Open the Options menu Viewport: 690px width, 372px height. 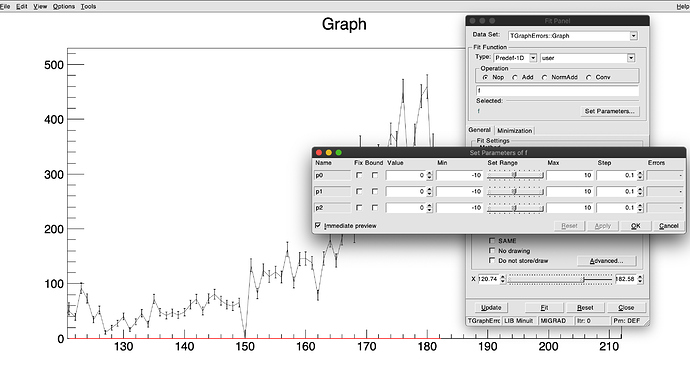(64, 6)
